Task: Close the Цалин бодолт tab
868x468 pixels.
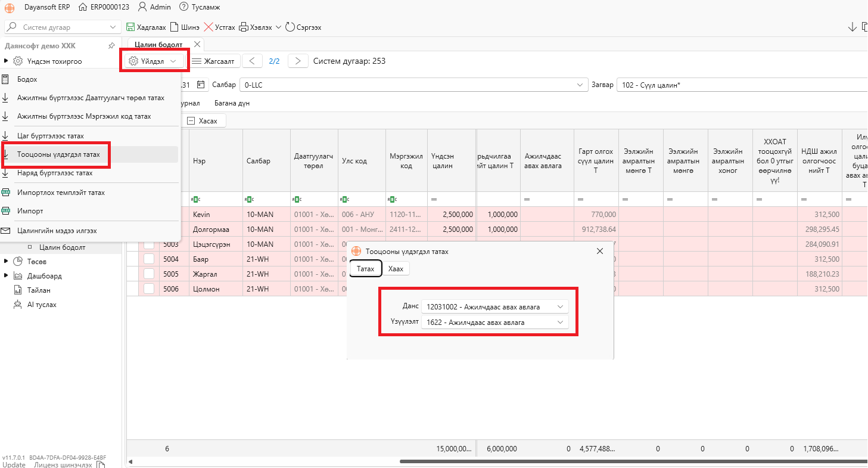Action: click(197, 44)
